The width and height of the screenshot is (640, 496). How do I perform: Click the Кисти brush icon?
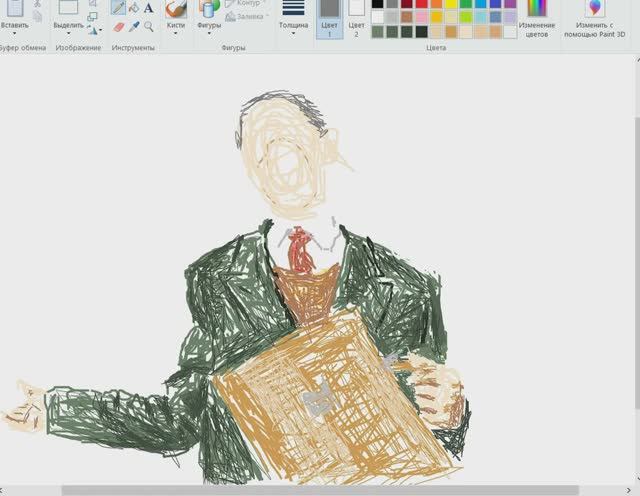pyautogui.click(x=176, y=8)
